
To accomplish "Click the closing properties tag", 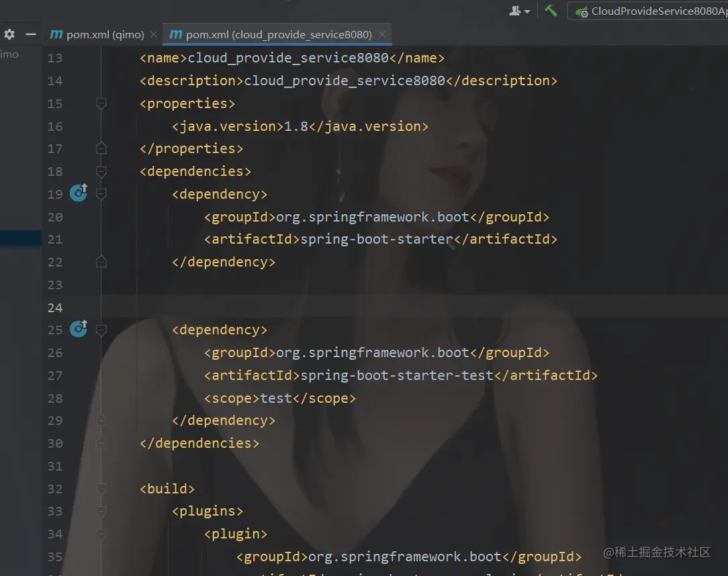I will (191, 148).
